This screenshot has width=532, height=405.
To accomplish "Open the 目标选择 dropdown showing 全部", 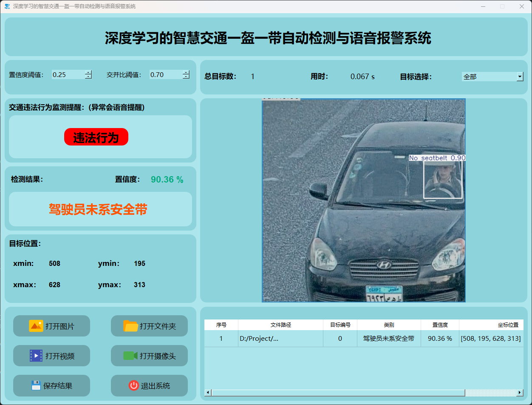I will [492, 77].
